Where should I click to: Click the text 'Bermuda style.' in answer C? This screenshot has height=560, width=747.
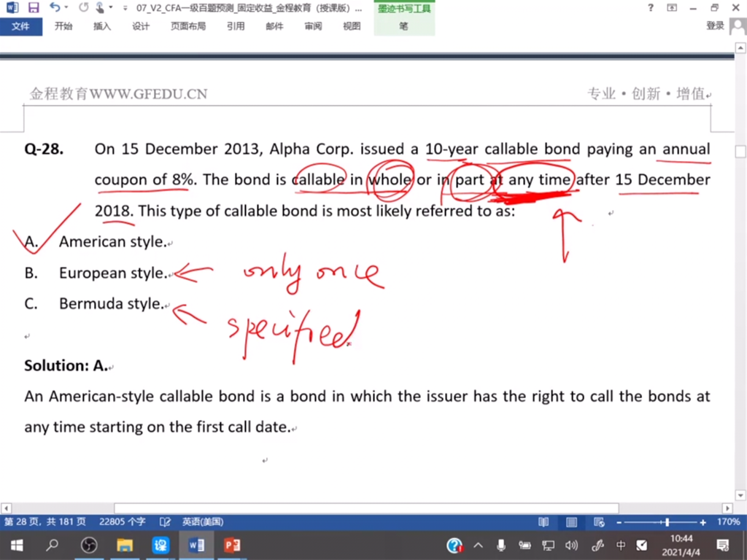coord(112,304)
